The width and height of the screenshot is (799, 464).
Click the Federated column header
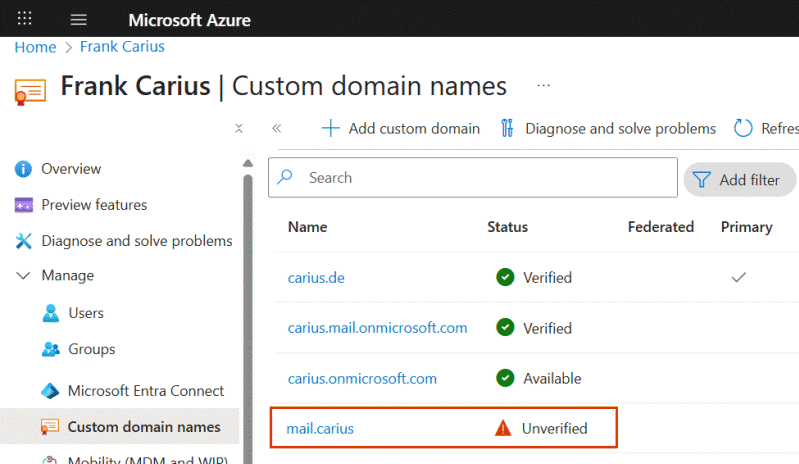660,227
